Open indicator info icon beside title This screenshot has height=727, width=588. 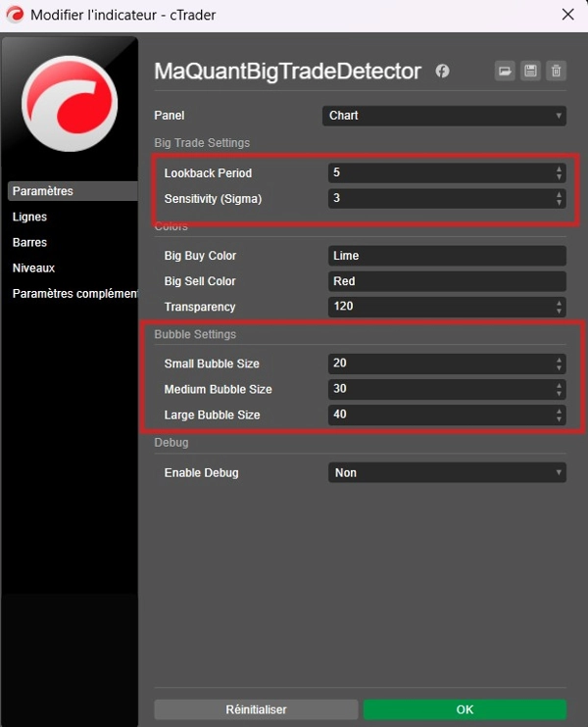[442, 71]
